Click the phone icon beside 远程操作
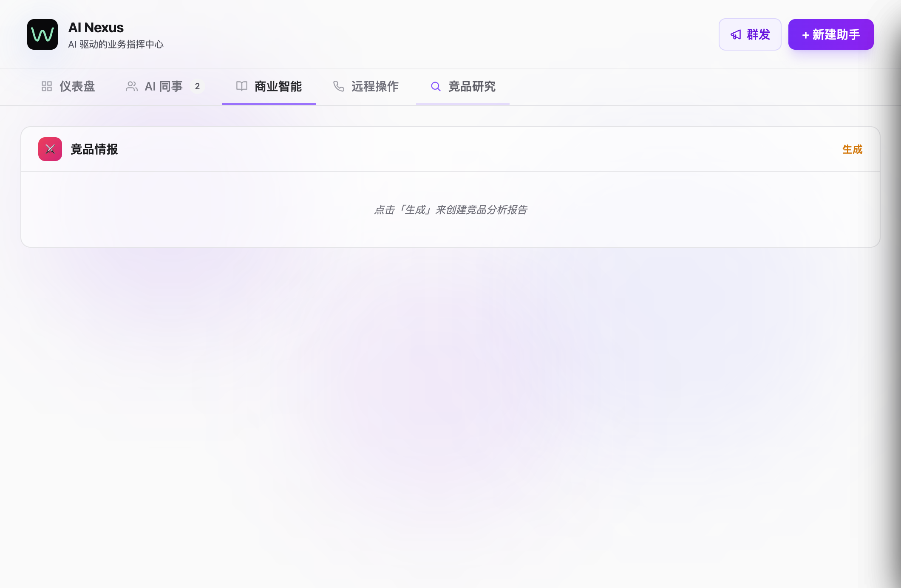901x588 pixels. pos(339,87)
